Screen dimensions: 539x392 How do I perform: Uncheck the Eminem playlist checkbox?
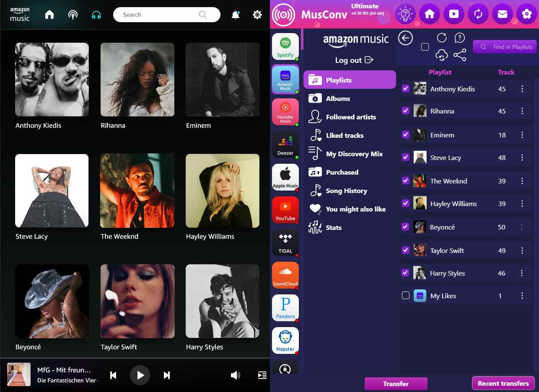click(x=405, y=134)
